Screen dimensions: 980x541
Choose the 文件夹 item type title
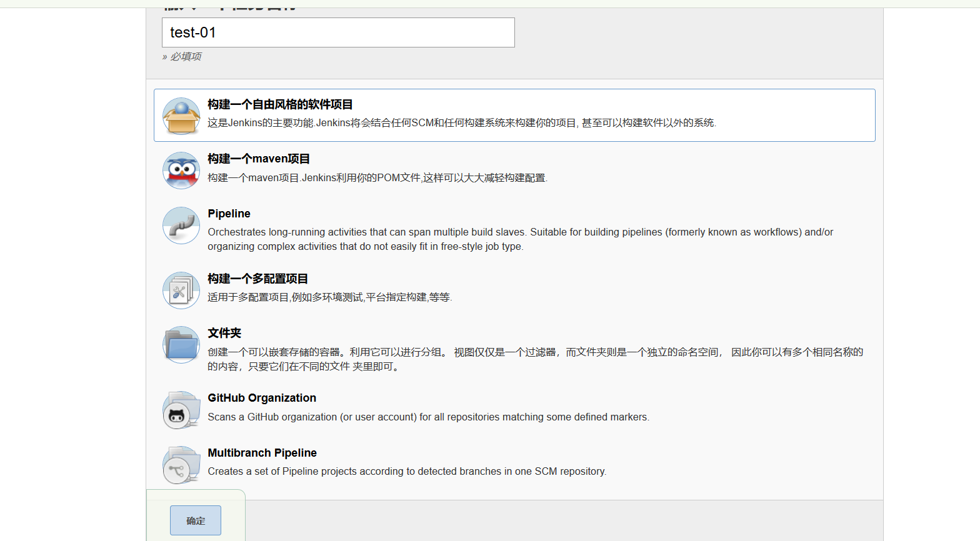(224, 333)
